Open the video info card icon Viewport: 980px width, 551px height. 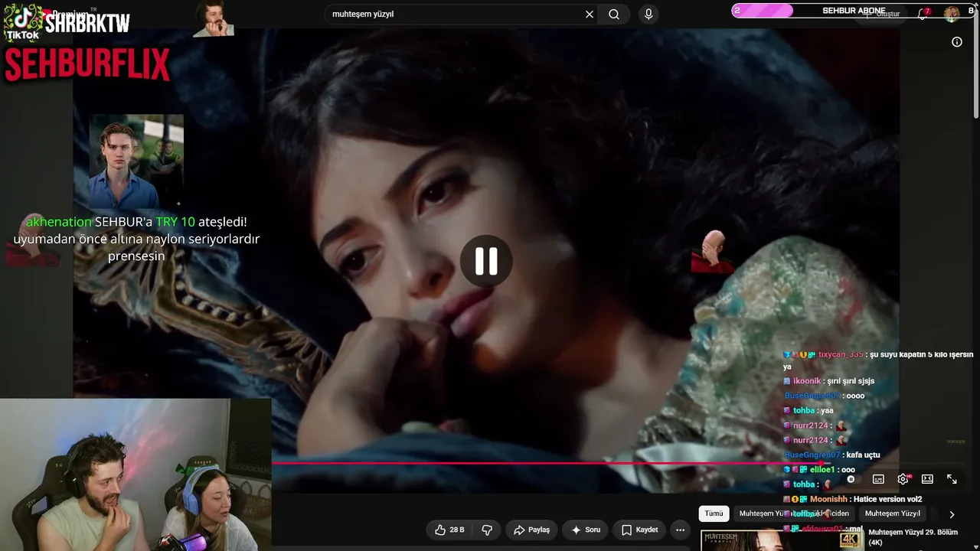[x=956, y=42]
